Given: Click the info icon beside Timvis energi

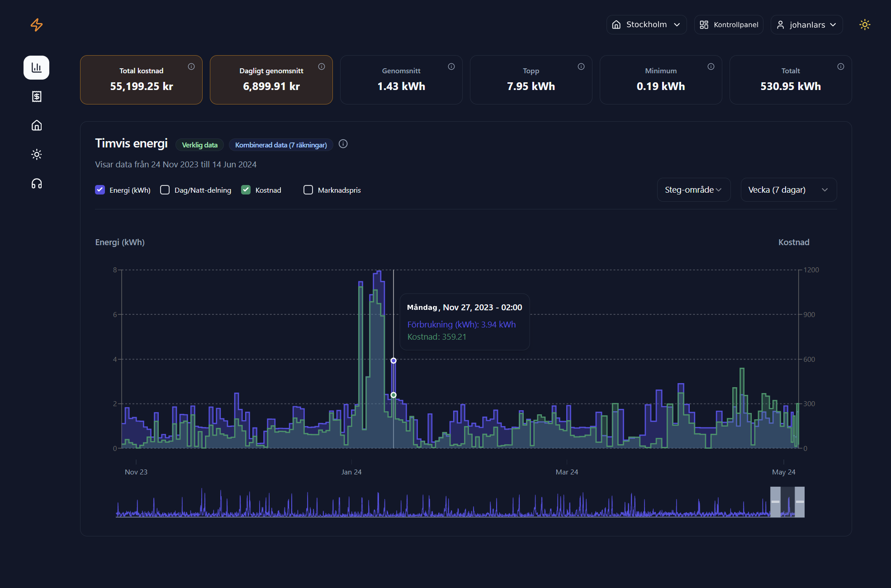Looking at the screenshot, I should click(343, 144).
